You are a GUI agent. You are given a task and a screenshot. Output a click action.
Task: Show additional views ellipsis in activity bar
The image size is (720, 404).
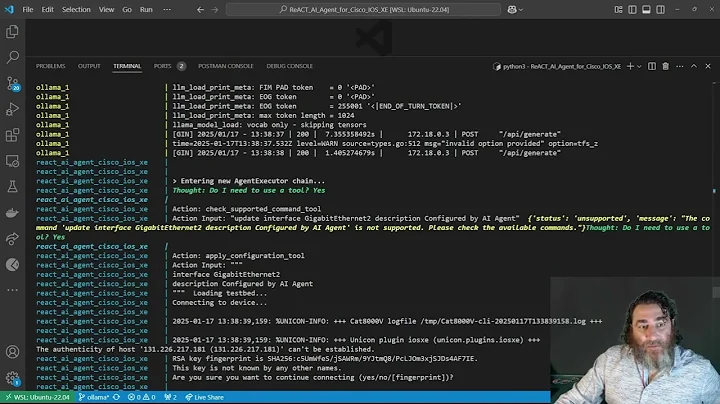coord(12,290)
